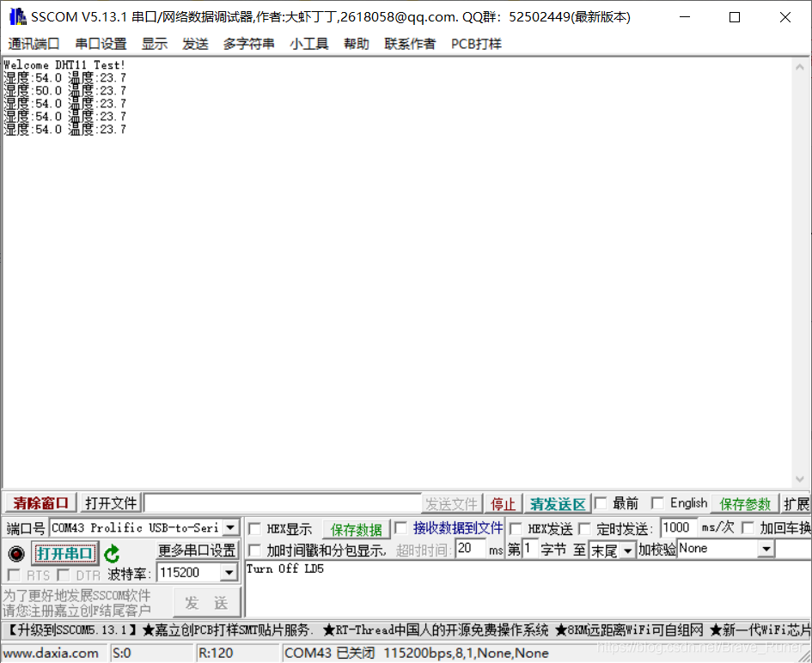Enable 接收数据到文件 checkbox
812x663 pixels.
click(400, 528)
